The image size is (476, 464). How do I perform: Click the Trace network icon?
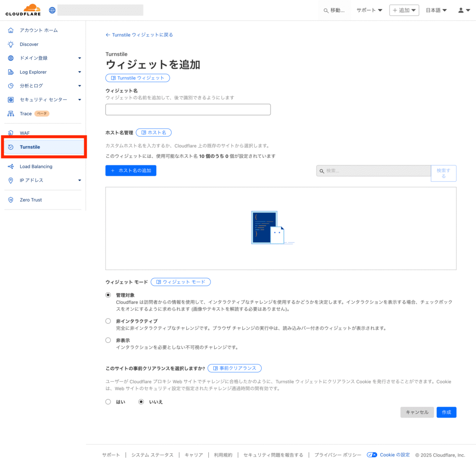pos(11,114)
